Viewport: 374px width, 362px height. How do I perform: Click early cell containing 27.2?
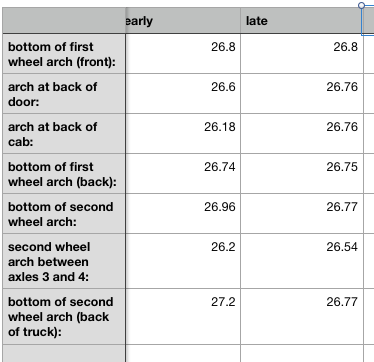point(183,317)
